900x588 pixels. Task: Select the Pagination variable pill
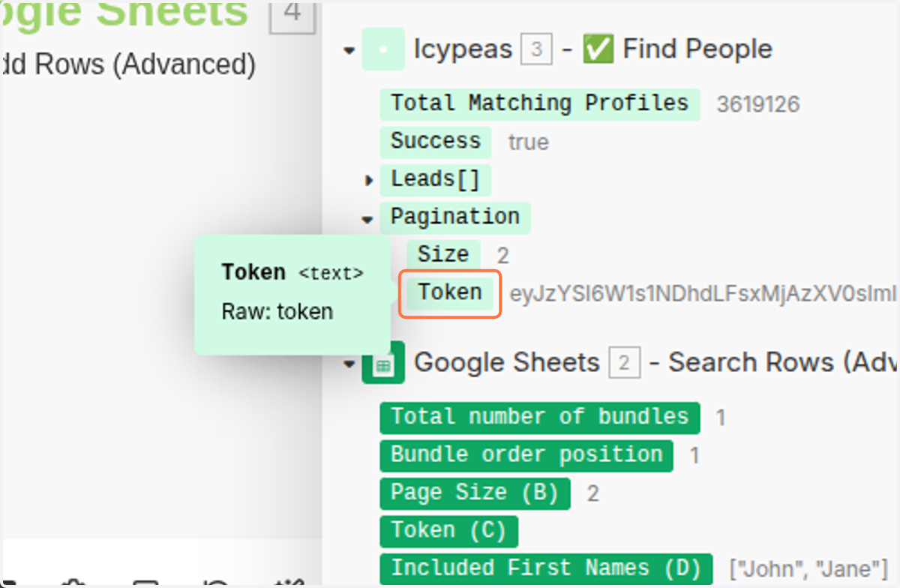pos(455,217)
